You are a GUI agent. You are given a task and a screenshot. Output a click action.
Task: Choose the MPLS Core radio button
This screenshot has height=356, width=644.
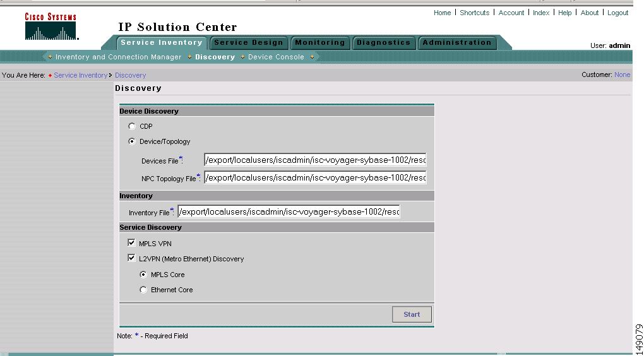tap(143, 275)
